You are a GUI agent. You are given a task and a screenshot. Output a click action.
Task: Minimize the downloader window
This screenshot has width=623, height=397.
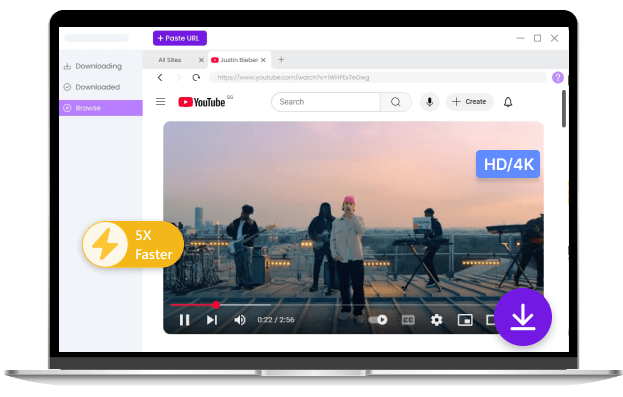point(520,38)
